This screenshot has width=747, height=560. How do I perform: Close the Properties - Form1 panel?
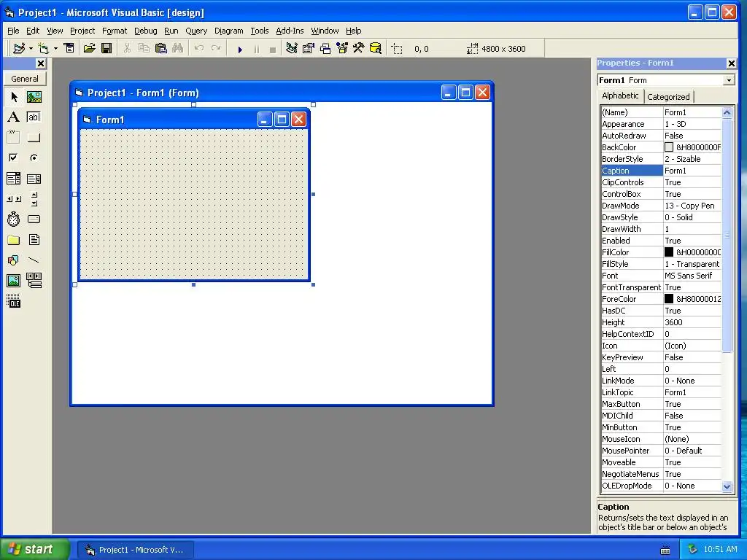(x=731, y=63)
